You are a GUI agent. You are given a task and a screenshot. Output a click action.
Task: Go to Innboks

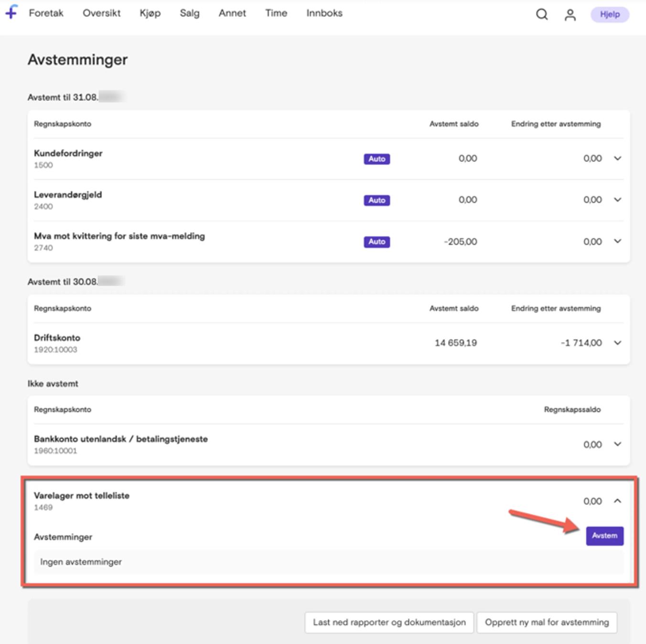324,13
